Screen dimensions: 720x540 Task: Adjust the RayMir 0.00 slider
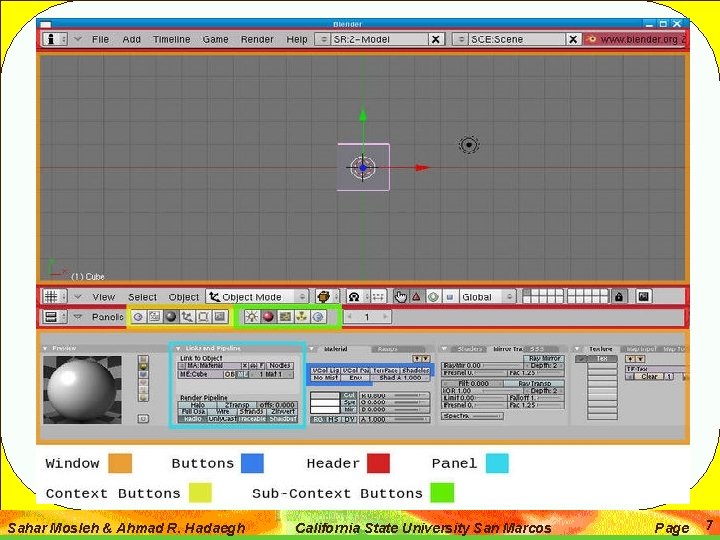[x=481, y=366]
